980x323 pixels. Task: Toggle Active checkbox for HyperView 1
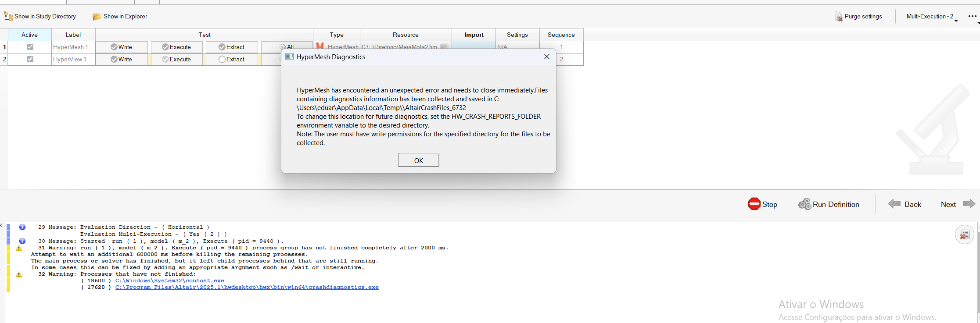click(x=30, y=59)
